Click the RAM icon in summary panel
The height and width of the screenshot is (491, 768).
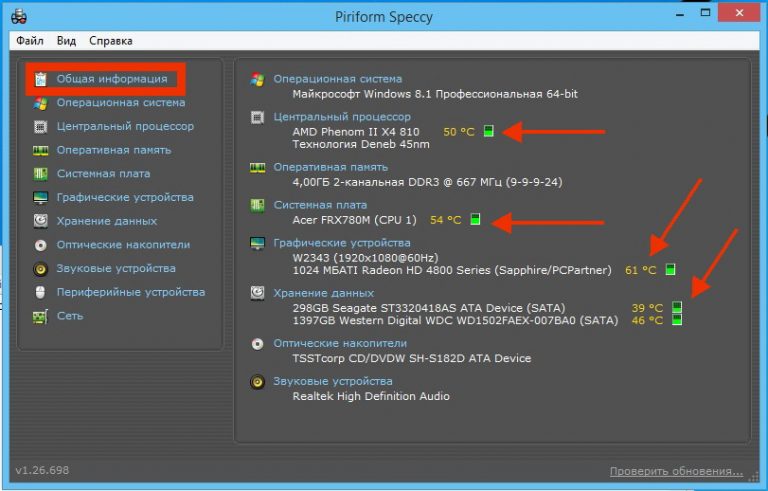pyautogui.click(x=258, y=168)
